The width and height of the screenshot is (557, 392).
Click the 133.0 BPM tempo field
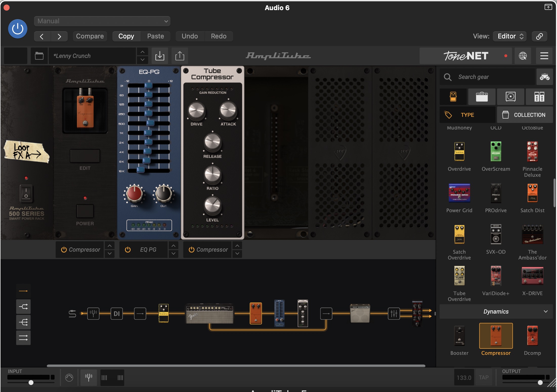(x=464, y=378)
